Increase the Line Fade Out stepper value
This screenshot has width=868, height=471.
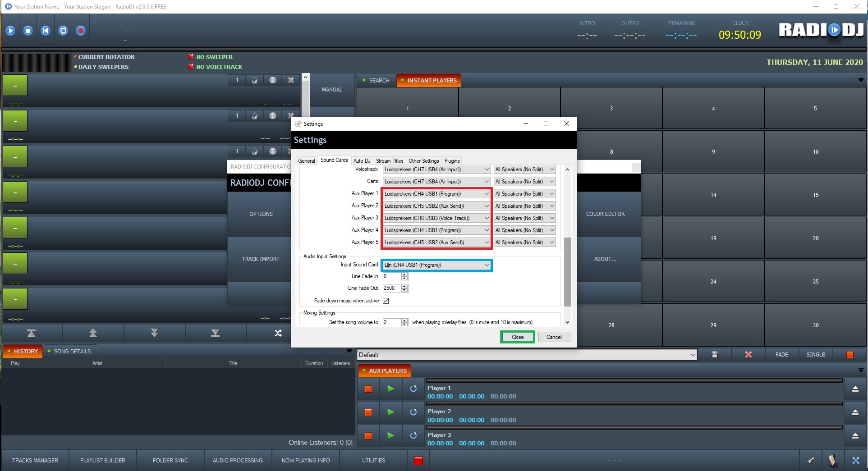click(404, 286)
